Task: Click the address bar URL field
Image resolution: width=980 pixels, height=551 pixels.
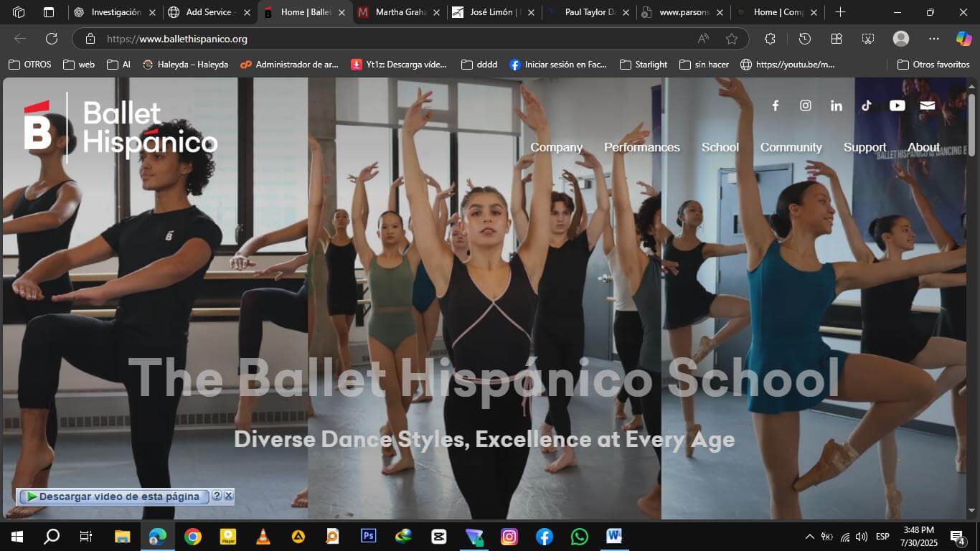Action: pyautogui.click(x=395, y=39)
